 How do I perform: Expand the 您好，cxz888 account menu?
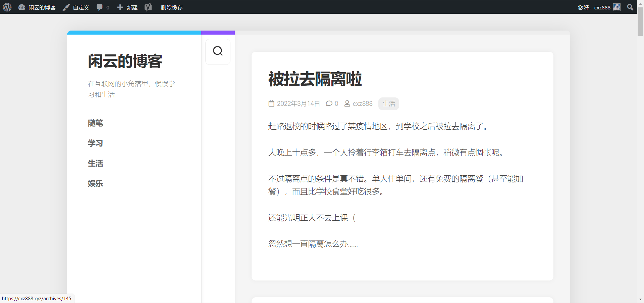click(594, 7)
